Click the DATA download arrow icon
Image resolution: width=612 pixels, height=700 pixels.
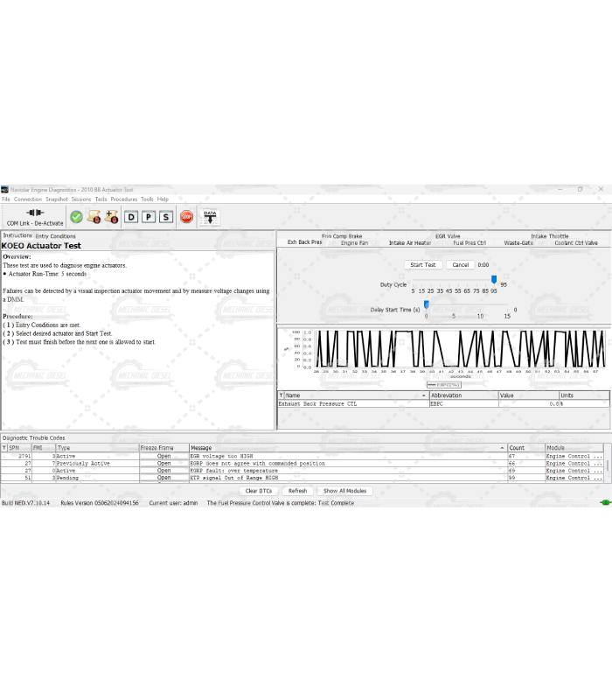pos(210,217)
